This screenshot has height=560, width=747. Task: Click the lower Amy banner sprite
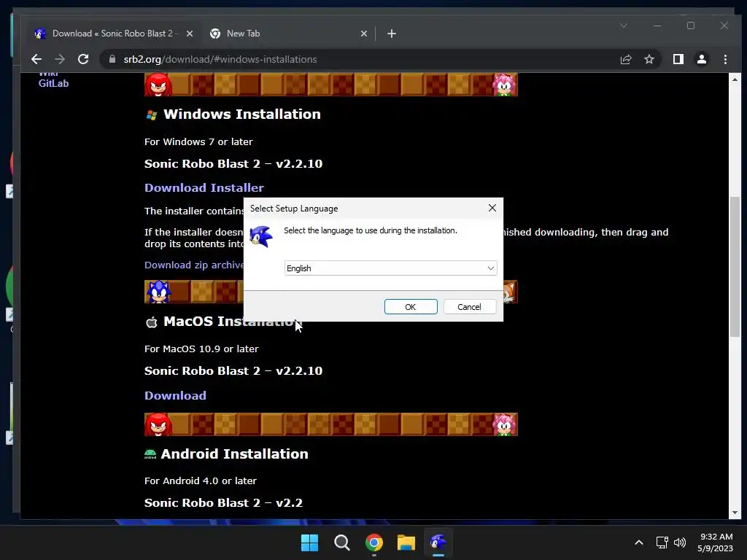pyautogui.click(x=504, y=424)
